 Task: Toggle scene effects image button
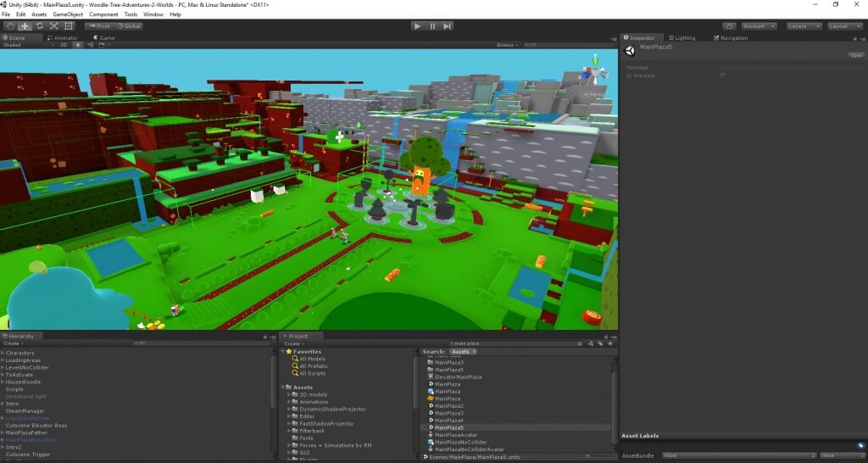pos(103,45)
